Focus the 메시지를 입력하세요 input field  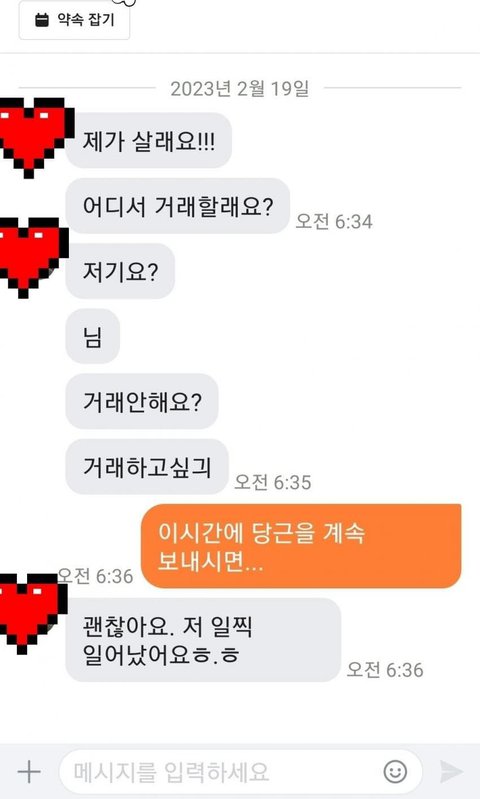[x=241, y=771]
